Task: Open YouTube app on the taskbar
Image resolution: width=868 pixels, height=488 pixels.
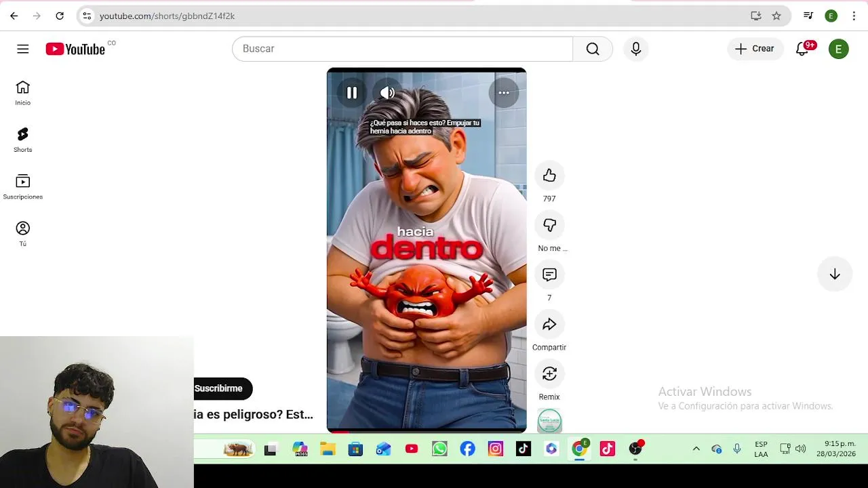Action: [412, 449]
